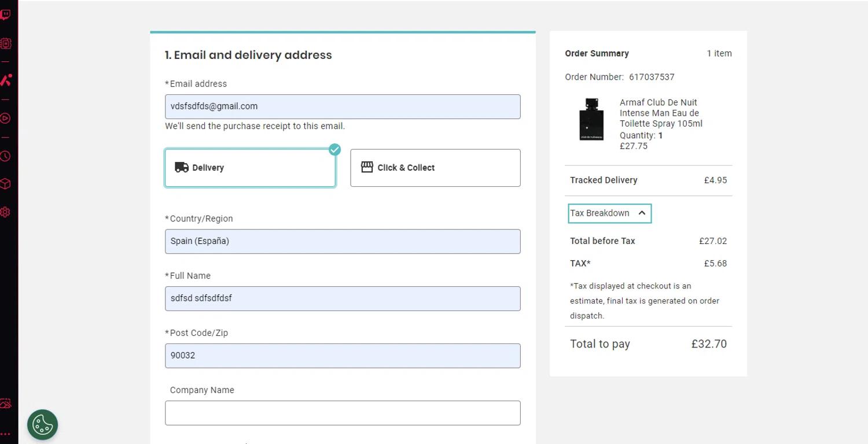Click the Total before Tax value £27.02
This screenshot has height=444, width=868.
(713, 241)
